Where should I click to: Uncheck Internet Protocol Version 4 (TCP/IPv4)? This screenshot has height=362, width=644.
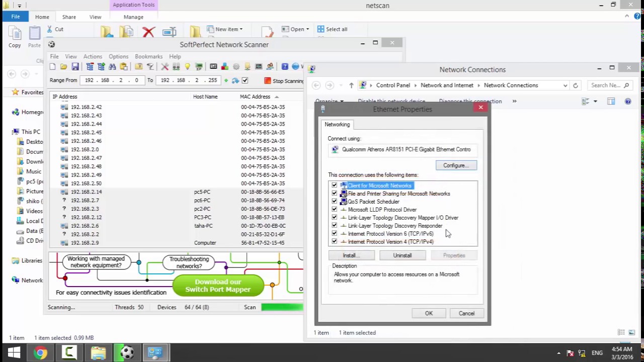coord(334,242)
